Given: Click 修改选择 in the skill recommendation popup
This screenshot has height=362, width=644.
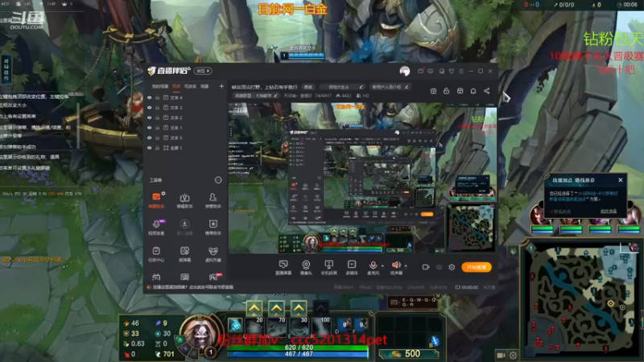Looking at the screenshot, I should click(x=609, y=212).
